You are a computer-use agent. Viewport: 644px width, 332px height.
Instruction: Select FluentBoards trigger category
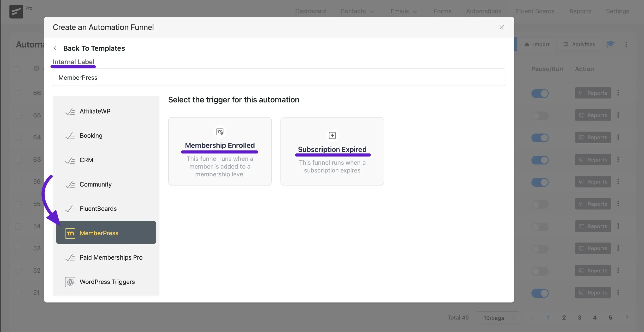pyautogui.click(x=106, y=209)
